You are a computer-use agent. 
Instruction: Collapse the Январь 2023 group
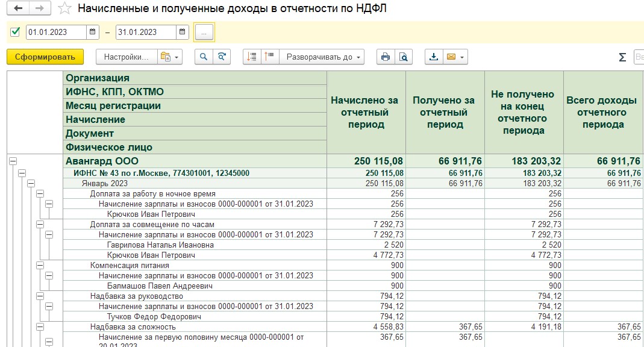pos(31,184)
